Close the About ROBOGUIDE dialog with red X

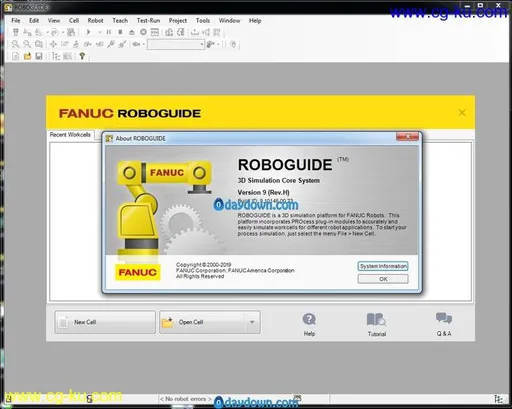[407, 136]
